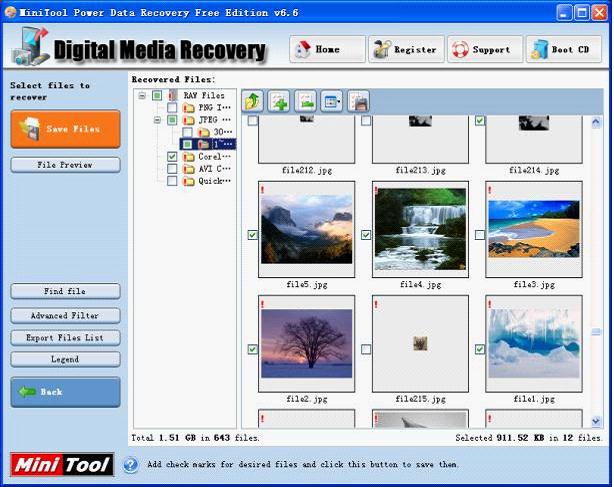Image resolution: width=614 pixels, height=487 pixels.
Task: Click the image preview toolbar icon
Action: click(x=305, y=101)
